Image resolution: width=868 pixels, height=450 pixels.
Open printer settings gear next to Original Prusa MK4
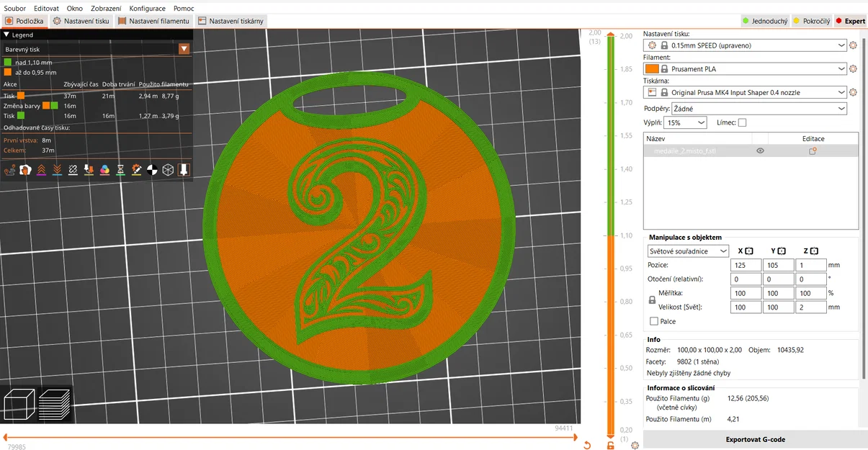[854, 92]
